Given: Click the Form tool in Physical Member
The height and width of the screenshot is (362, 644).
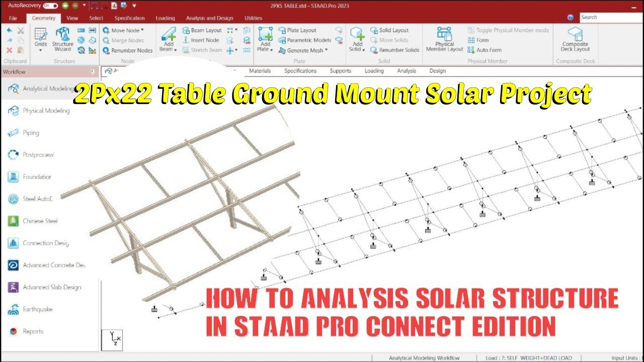Looking at the screenshot, I should (x=478, y=40).
